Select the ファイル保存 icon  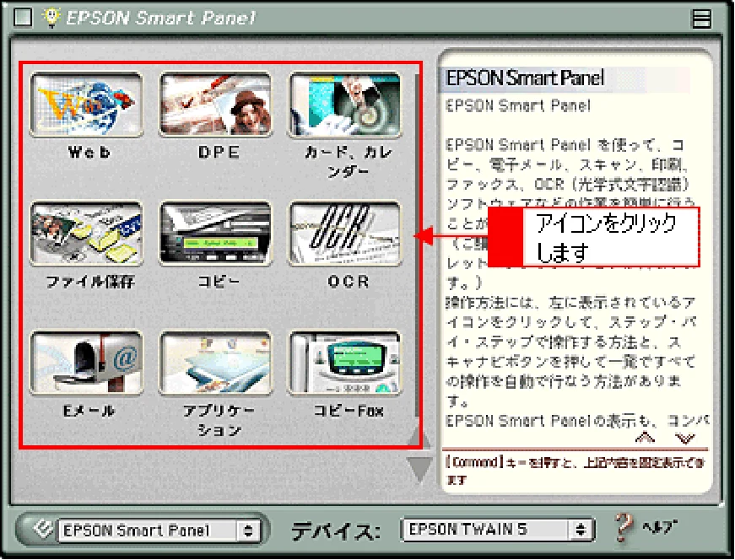[x=87, y=234]
